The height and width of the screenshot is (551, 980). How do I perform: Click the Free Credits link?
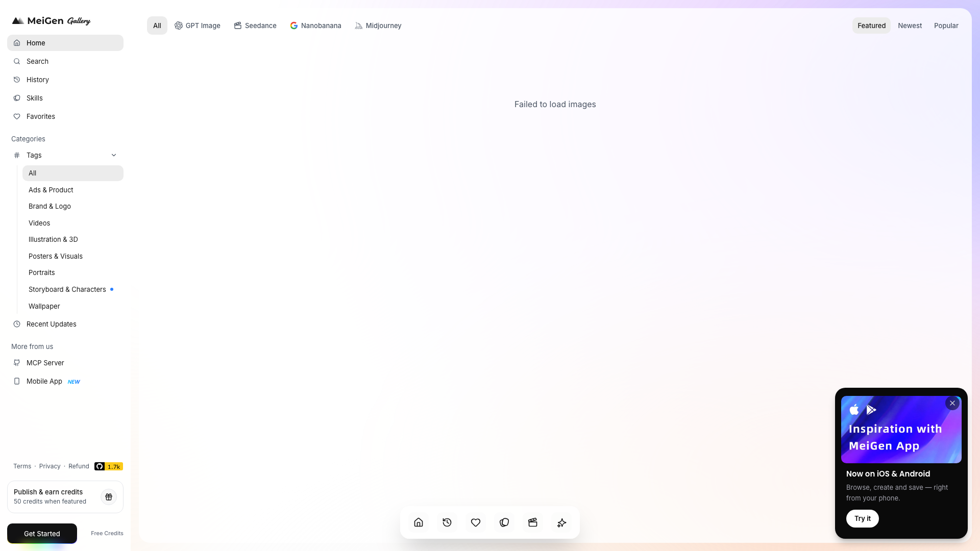(x=107, y=534)
